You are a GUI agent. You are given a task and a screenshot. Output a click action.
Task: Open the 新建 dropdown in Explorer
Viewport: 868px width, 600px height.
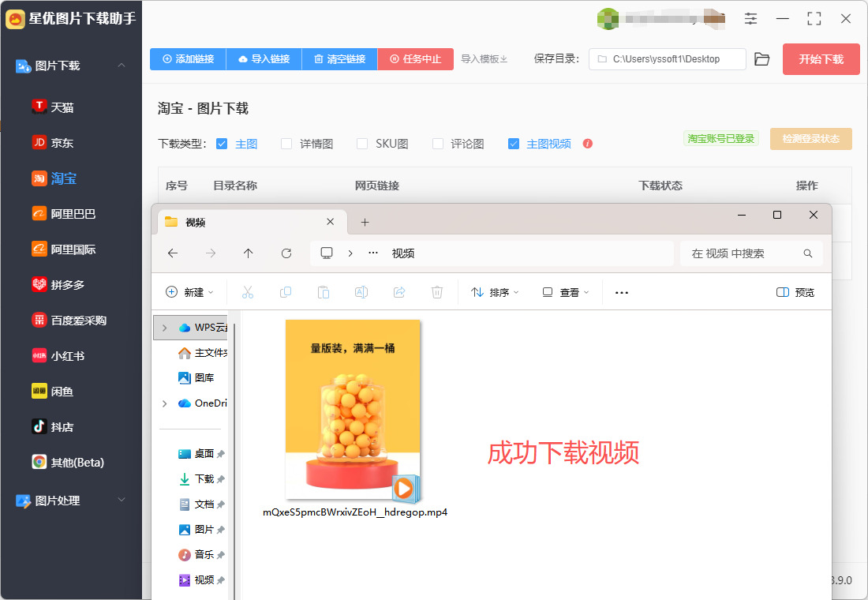coord(189,292)
